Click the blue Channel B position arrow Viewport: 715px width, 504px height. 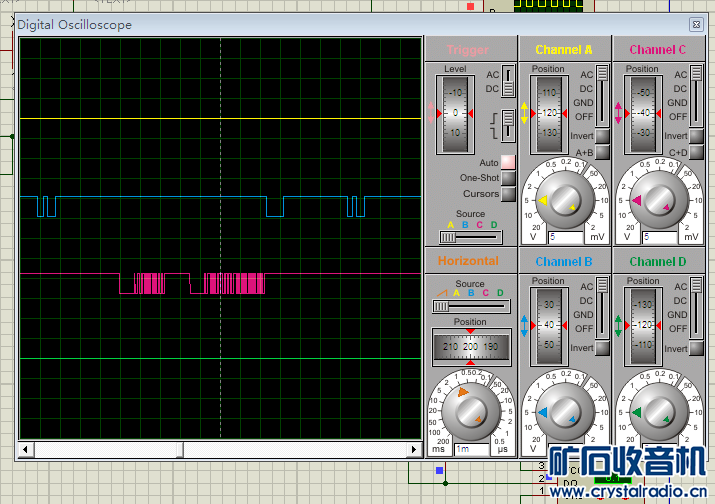(x=523, y=325)
